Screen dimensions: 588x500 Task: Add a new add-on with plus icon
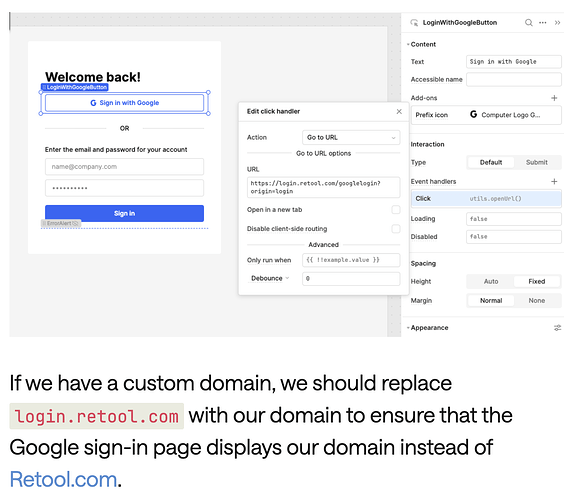pyautogui.click(x=554, y=98)
